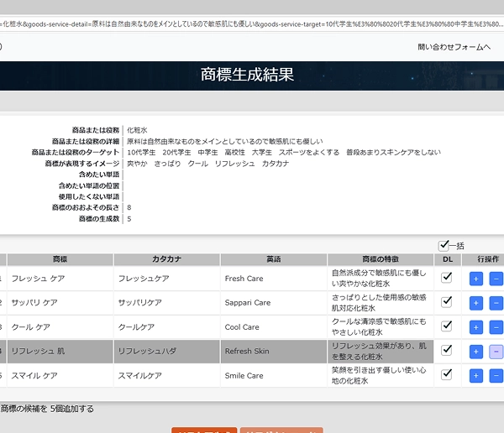Open the 問い合わせフォームへ link
The width and height of the screenshot is (504, 433).
[x=454, y=47]
